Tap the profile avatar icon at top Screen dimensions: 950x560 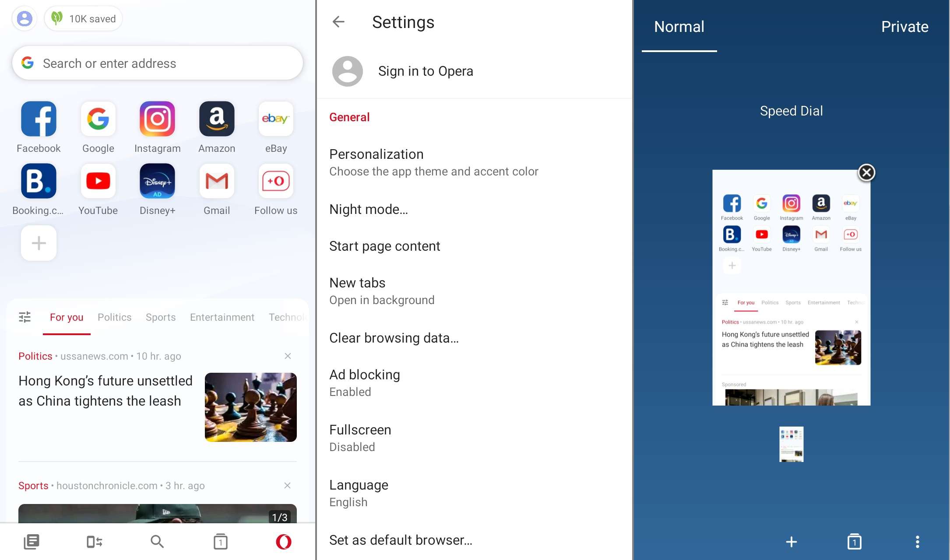25,18
